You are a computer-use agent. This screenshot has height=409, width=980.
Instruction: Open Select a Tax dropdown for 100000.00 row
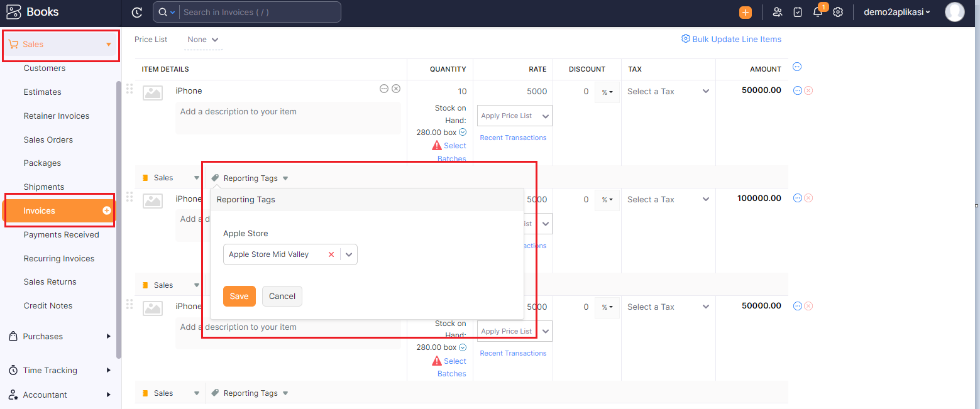click(x=668, y=200)
